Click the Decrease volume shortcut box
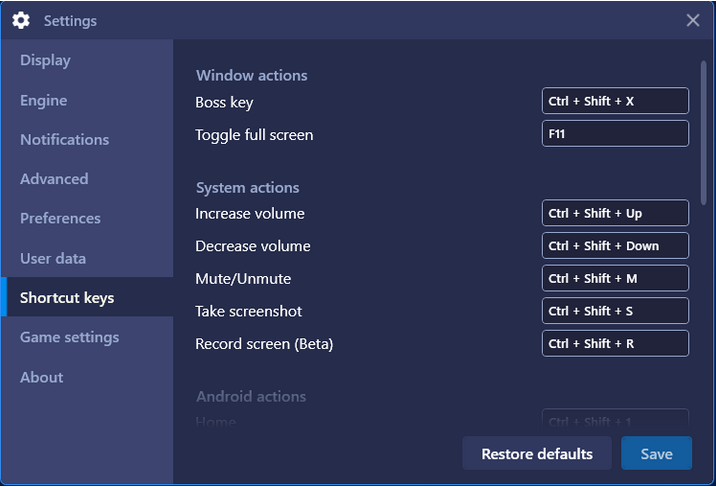Image resolution: width=716 pixels, height=487 pixels. [x=615, y=246]
